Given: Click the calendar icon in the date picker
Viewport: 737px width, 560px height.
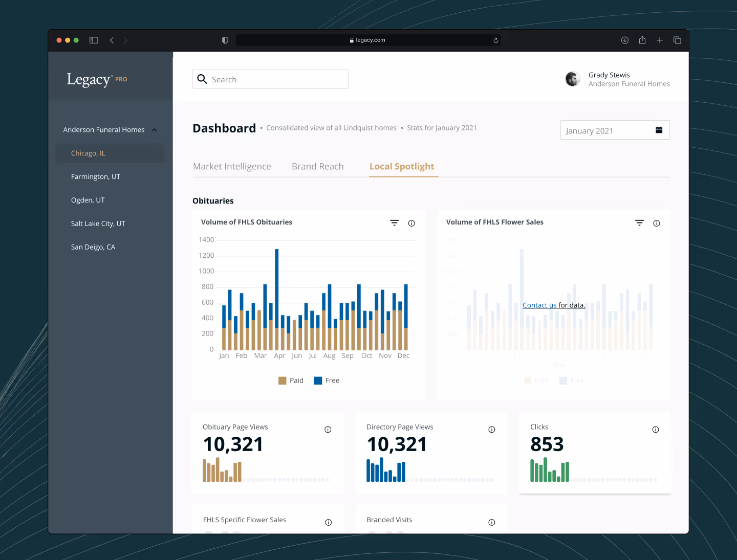Looking at the screenshot, I should [659, 130].
